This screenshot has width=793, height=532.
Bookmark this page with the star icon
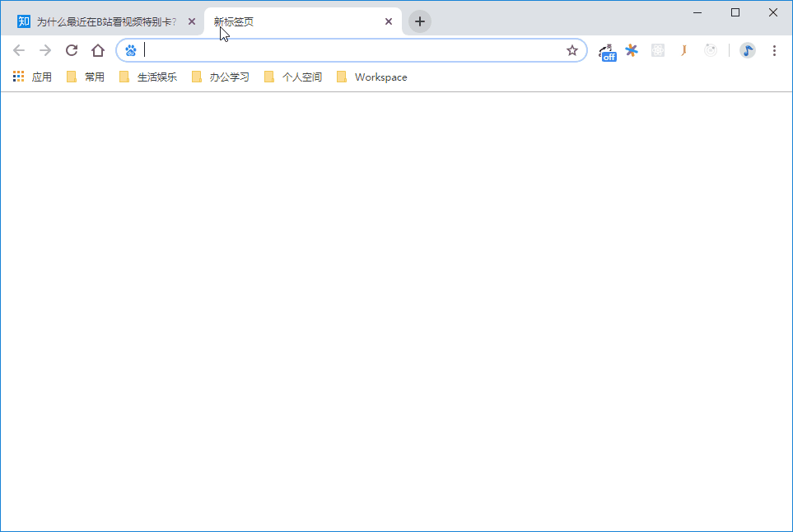(572, 50)
